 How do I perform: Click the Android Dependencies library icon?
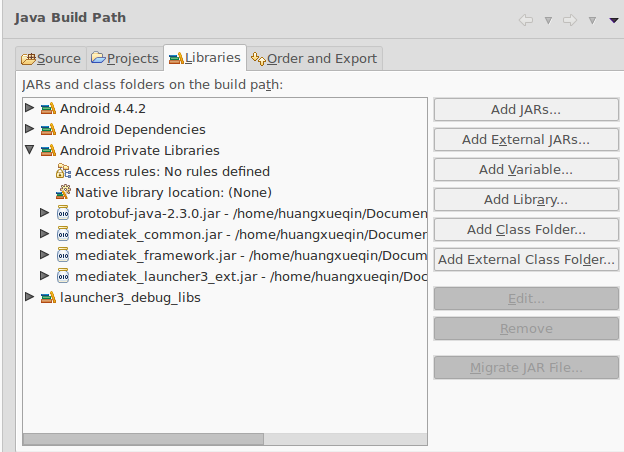pyautogui.click(x=48, y=129)
